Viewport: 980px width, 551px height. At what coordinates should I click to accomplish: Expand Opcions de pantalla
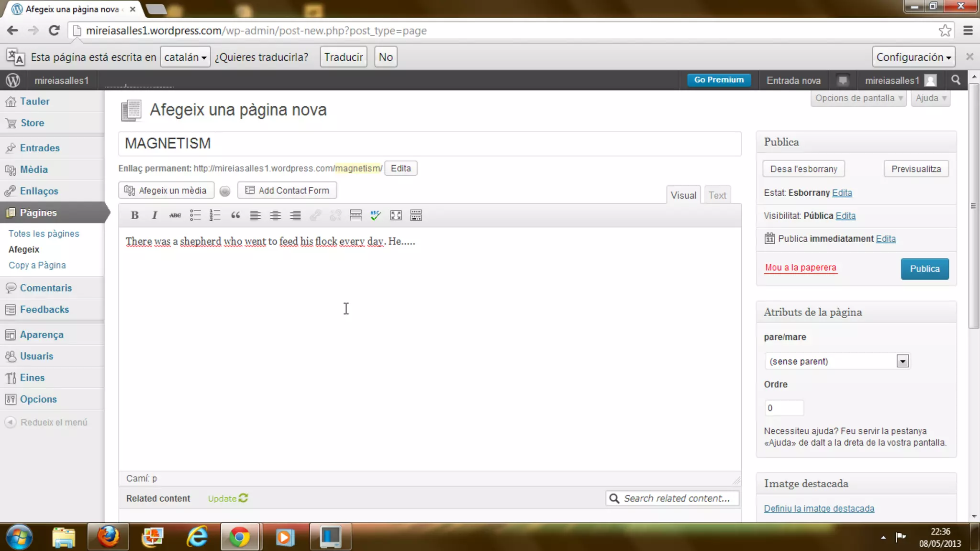(858, 98)
